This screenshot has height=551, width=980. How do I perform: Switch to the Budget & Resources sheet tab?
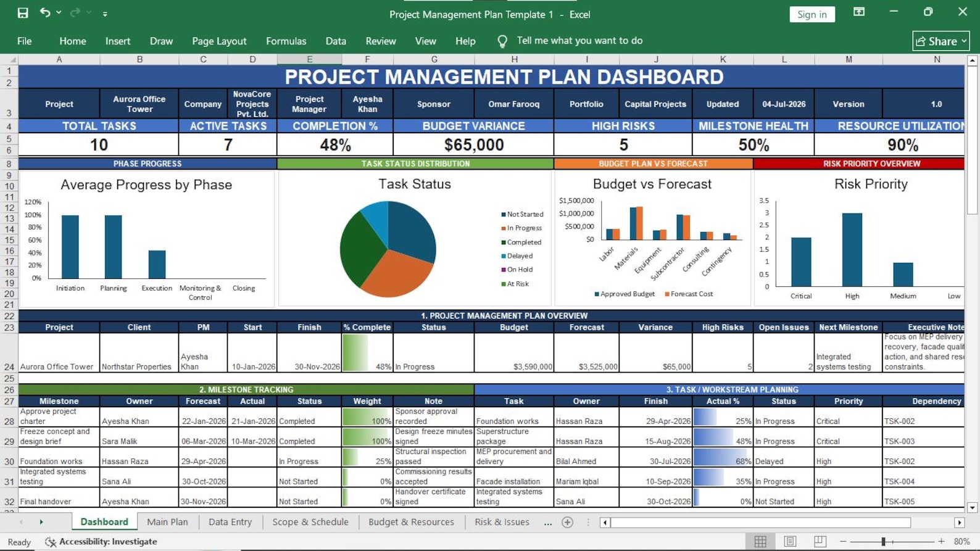411,522
